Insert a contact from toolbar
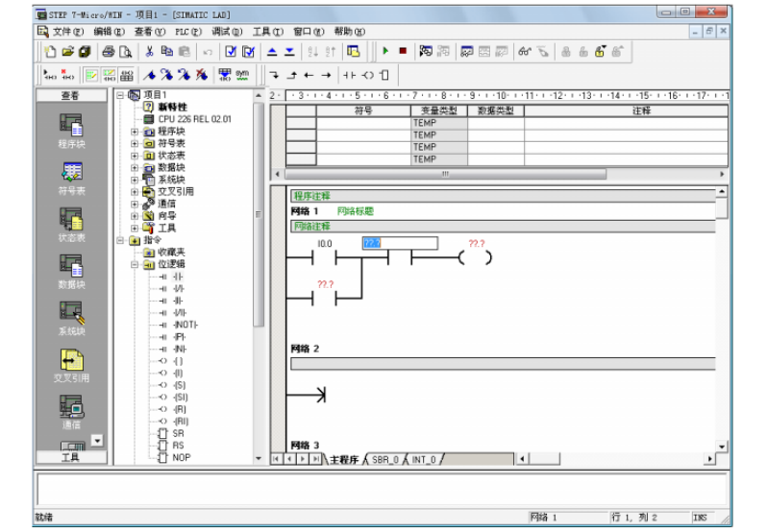The height and width of the screenshot is (532, 767). 349,75
